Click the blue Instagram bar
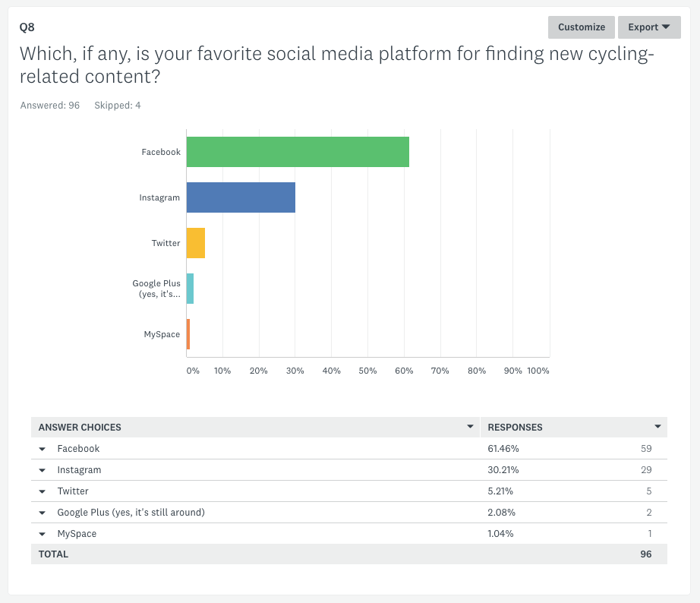The image size is (700, 603). tap(241, 197)
